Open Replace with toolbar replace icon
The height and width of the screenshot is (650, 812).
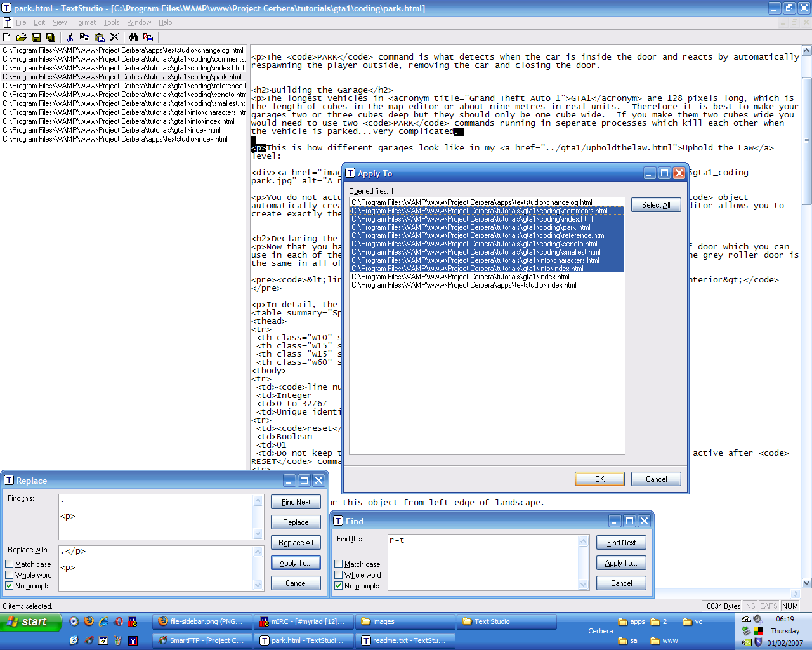(x=148, y=37)
